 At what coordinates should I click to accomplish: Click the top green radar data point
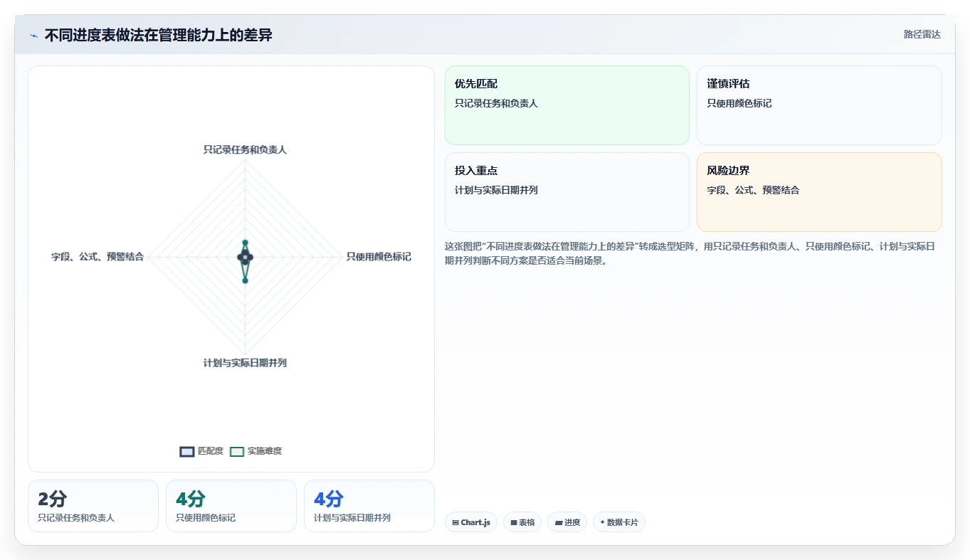[245, 243]
